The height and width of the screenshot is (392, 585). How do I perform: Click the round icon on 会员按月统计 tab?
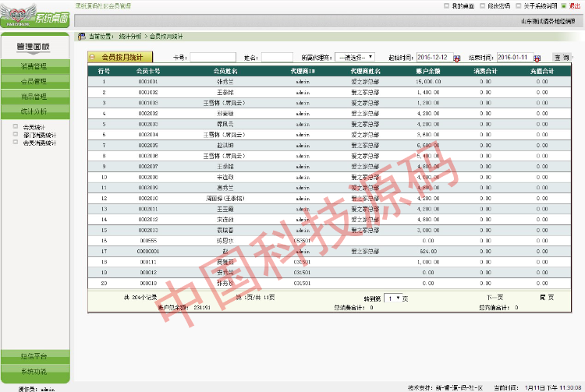tap(93, 57)
